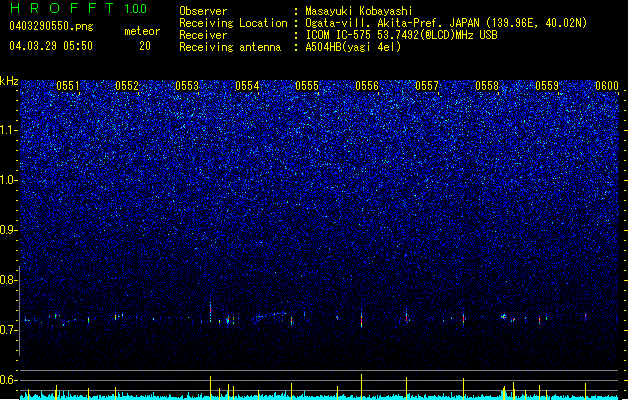Screen dimensions: 629x400
Task: Click the meteor count 20
Action: click(x=145, y=46)
